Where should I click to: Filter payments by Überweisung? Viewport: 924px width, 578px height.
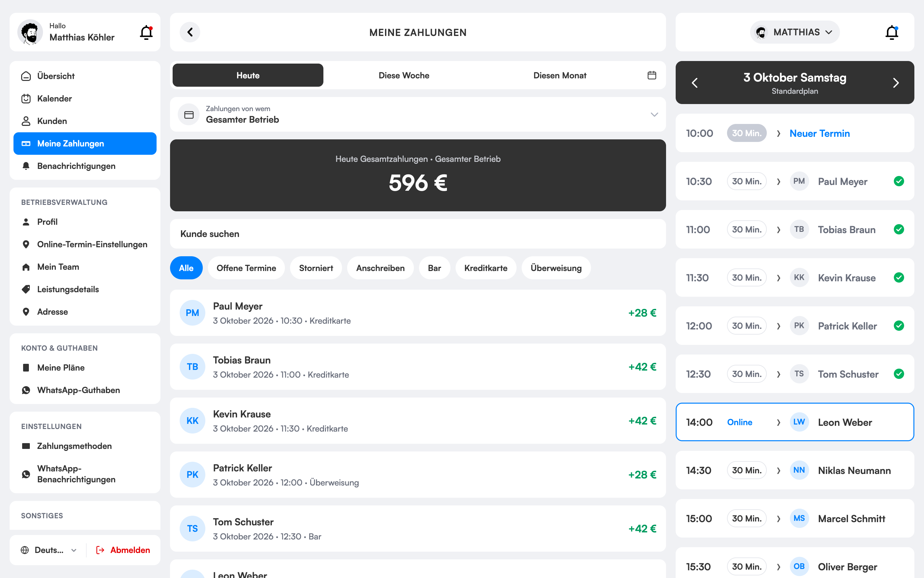pyautogui.click(x=556, y=268)
